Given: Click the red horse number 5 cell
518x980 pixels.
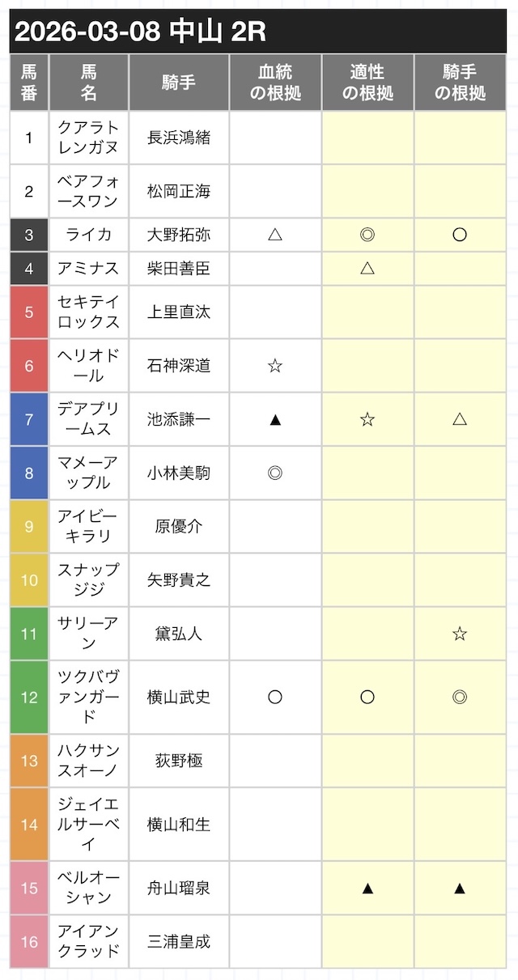Looking at the screenshot, I should click(29, 312).
